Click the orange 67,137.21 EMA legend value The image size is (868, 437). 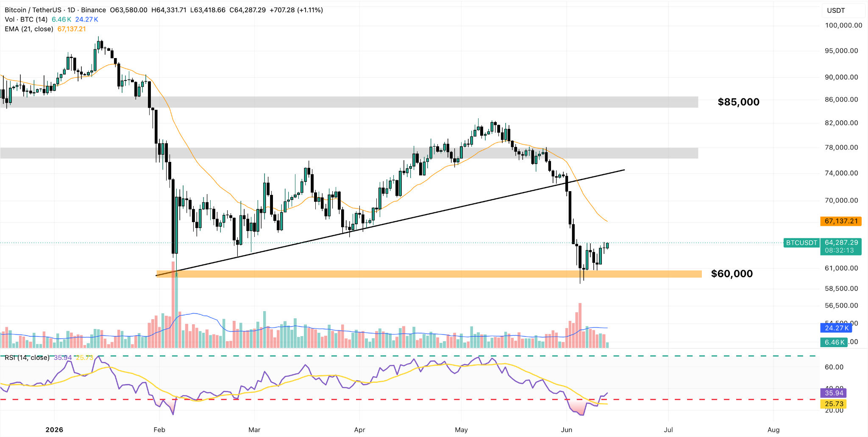tap(72, 29)
